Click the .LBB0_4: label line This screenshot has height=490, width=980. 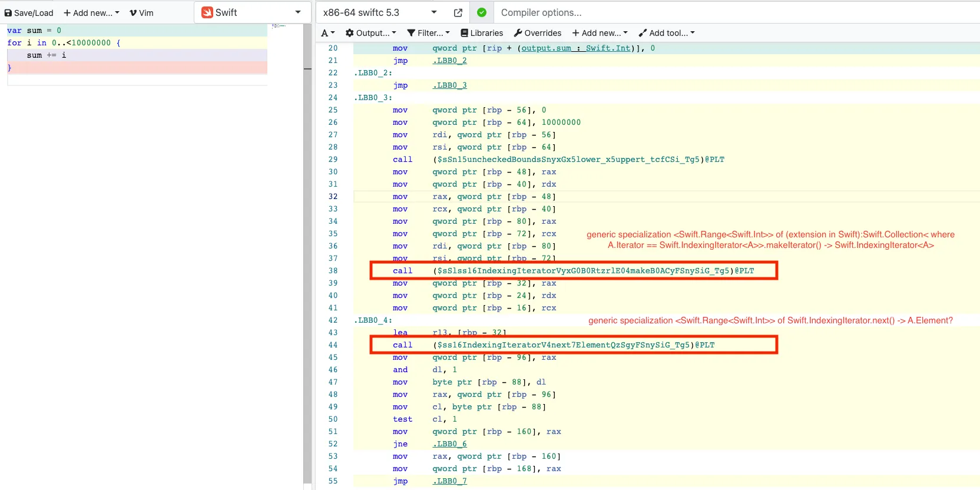click(373, 320)
